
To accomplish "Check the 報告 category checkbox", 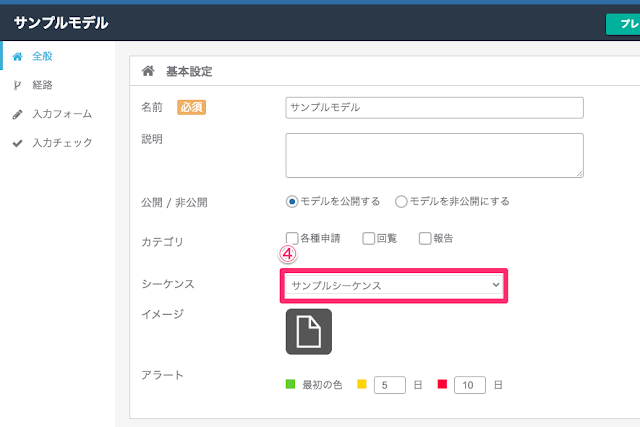I will point(425,238).
